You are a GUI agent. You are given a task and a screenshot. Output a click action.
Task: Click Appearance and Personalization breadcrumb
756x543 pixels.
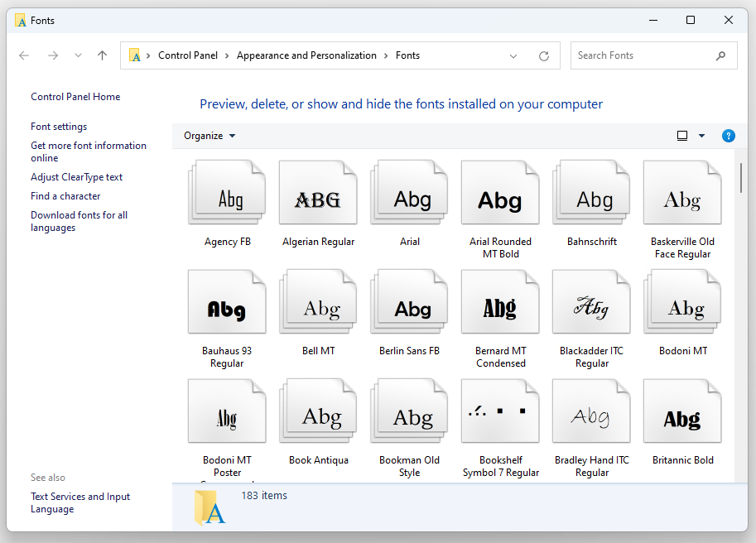pos(306,55)
